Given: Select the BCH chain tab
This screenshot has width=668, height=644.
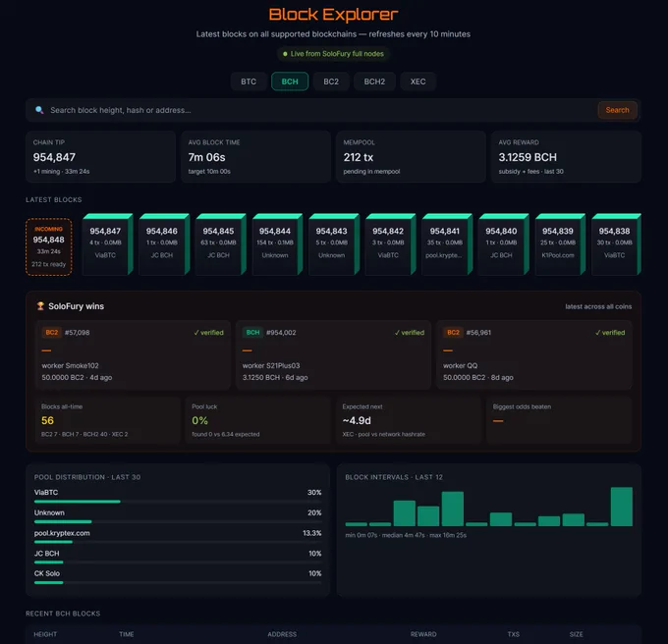Looking at the screenshot, I should click(290, 81).
